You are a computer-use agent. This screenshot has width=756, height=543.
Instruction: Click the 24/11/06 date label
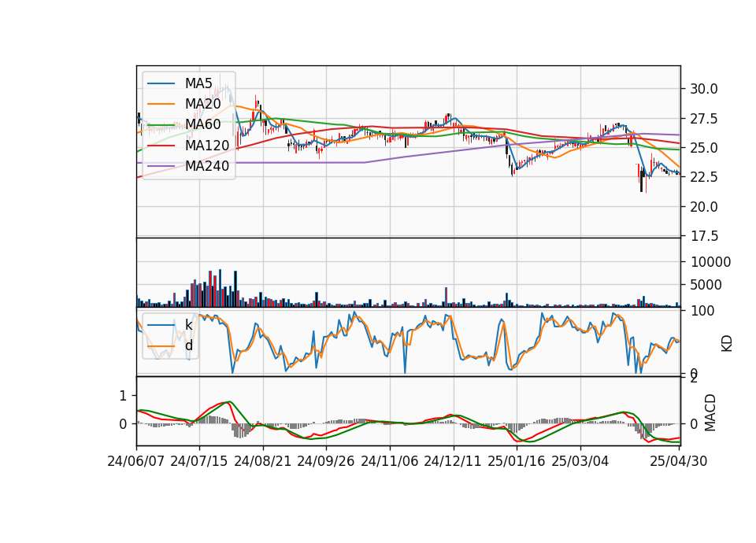pyautogui.click(x=390, y=461)
